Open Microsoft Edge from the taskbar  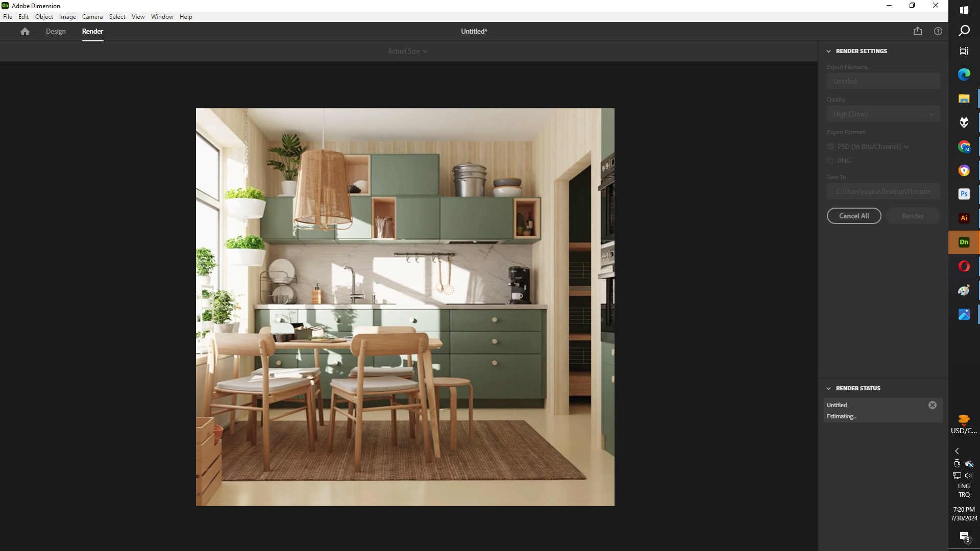click(964, 74)
